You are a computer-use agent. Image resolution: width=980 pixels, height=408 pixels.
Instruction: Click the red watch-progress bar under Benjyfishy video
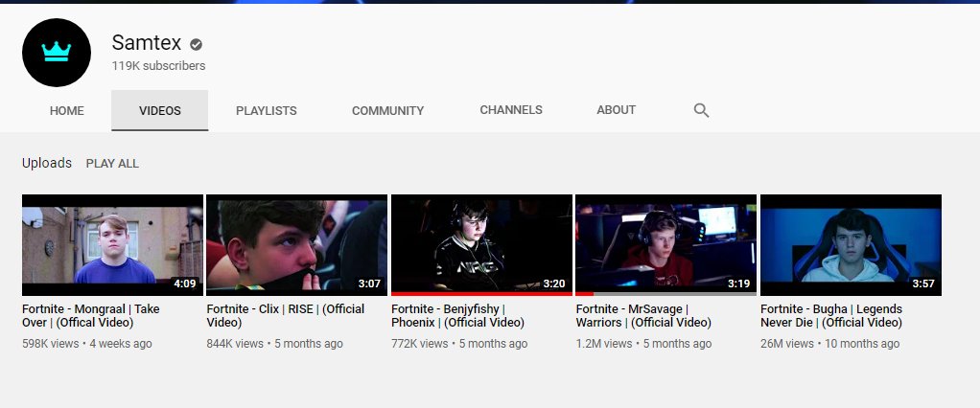coord(482,294)
